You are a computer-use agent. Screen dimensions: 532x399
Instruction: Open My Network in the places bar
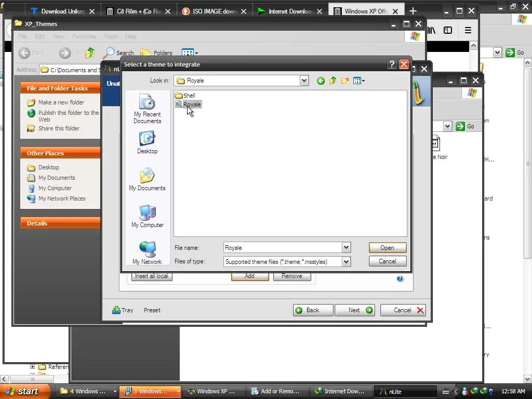(x=147, y=253)
